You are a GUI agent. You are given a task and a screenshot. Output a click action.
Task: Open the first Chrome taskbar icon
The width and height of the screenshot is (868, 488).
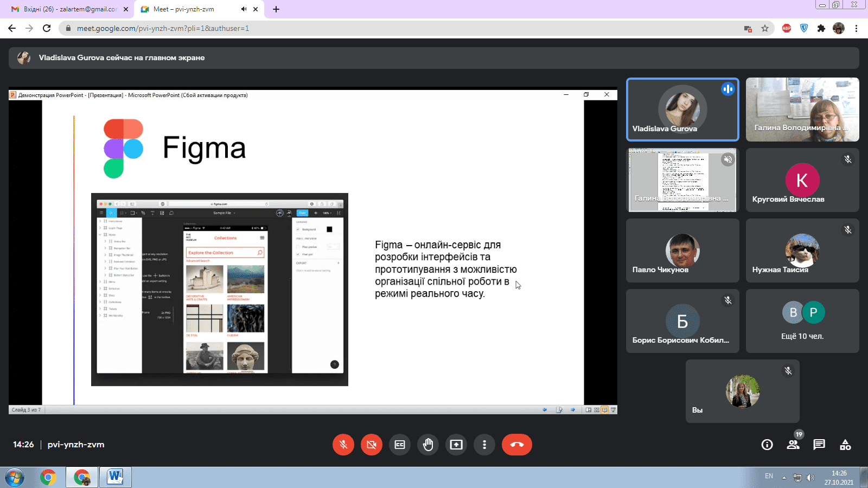48,477
